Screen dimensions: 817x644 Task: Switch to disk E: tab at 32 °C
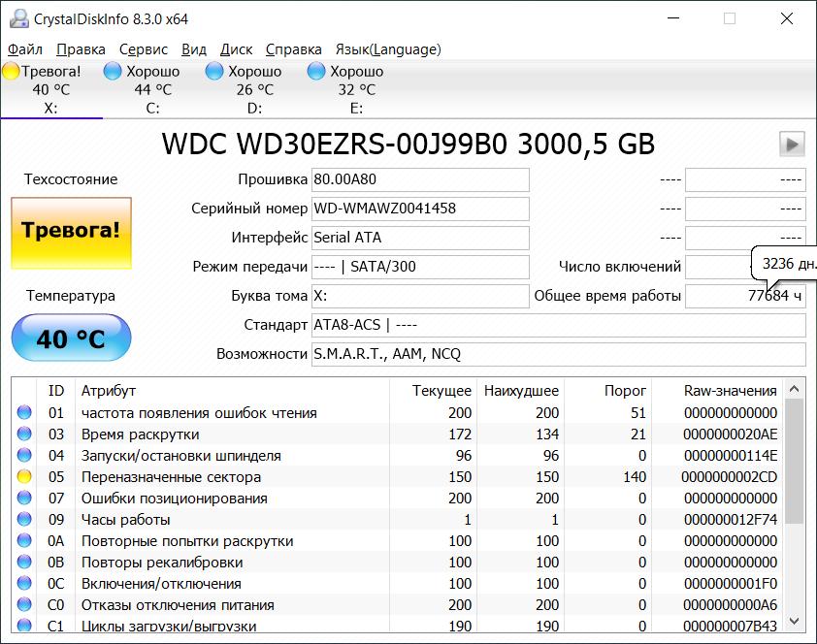tap(357, 89)
